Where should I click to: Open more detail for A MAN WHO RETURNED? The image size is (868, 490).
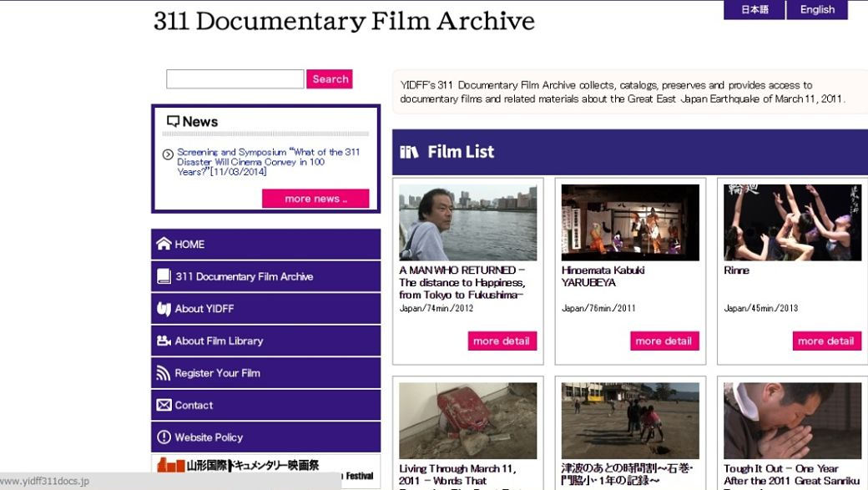tap(502, 341)
